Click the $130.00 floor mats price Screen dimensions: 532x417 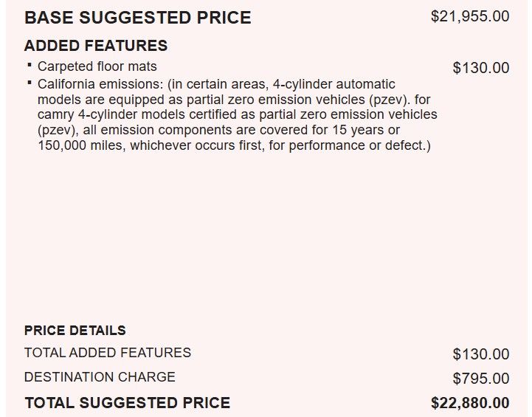coord(481,68)
